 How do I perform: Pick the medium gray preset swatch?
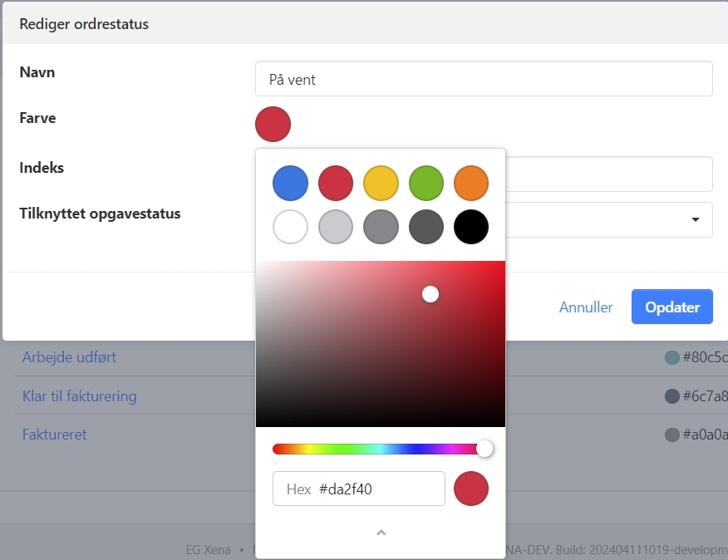pos(381,226)
